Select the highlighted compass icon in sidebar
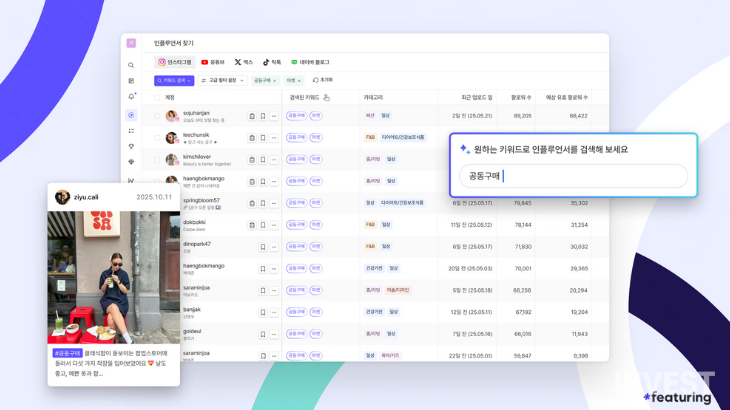This screenshot has width=730, height=410. coord(131,115)
